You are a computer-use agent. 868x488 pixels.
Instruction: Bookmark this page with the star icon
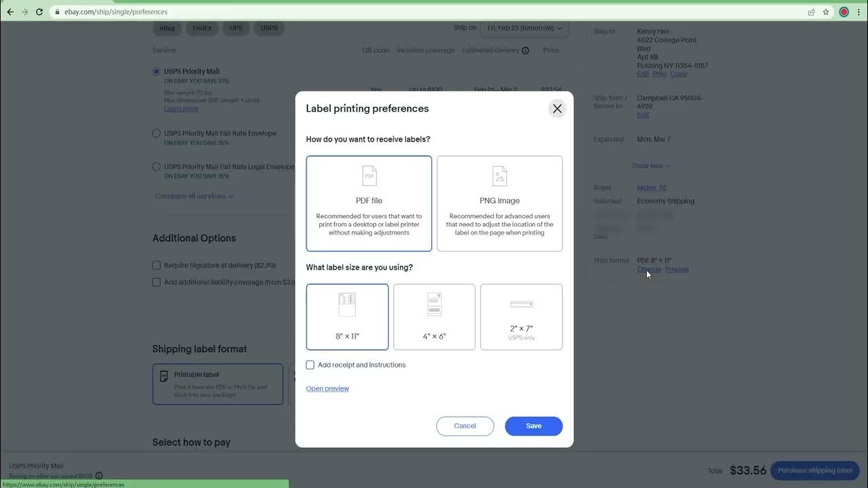(x=826, y=12)
